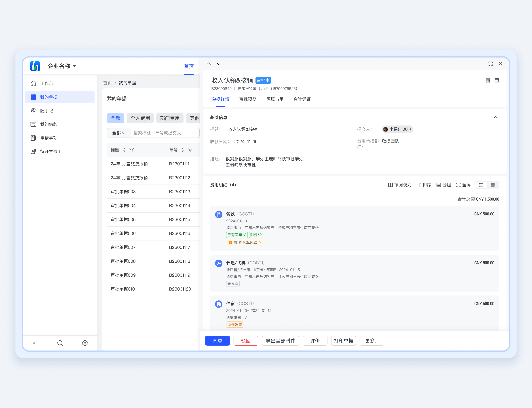This screenshot has width=532, height=408.
Task: Click the sidebar collapse icon at bottom left
Action: [x=36, y=343]
